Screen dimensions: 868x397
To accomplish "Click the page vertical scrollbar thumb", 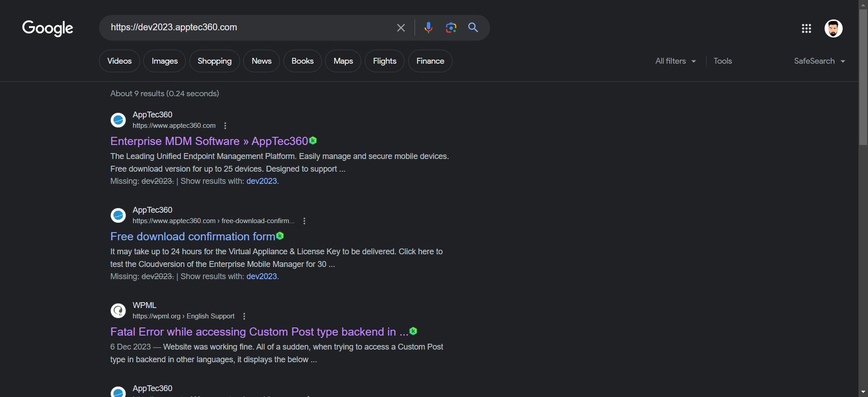I will point(863,77).
